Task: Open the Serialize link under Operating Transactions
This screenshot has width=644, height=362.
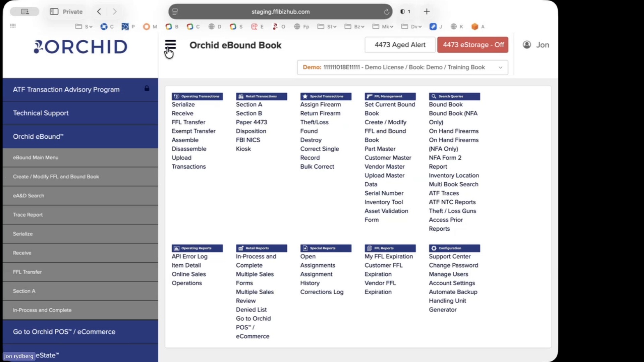Action: click(x=183, y=105)
